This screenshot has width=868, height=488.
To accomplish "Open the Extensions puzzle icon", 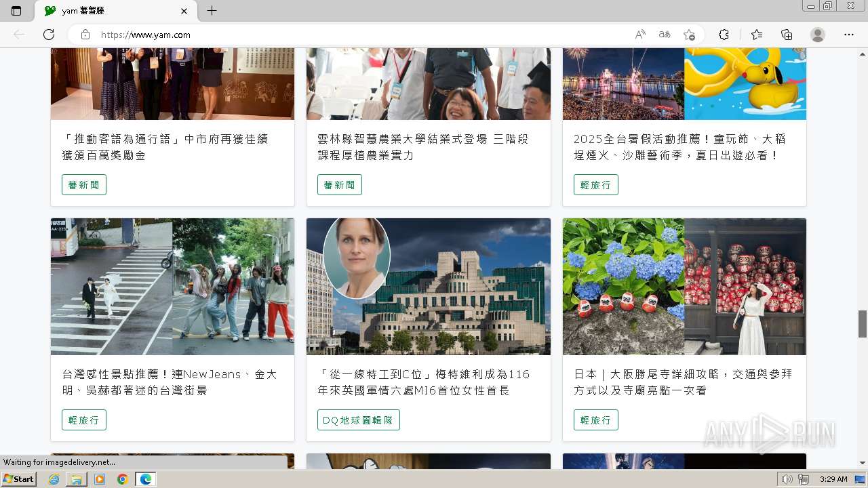I will (x=724, y=35).
